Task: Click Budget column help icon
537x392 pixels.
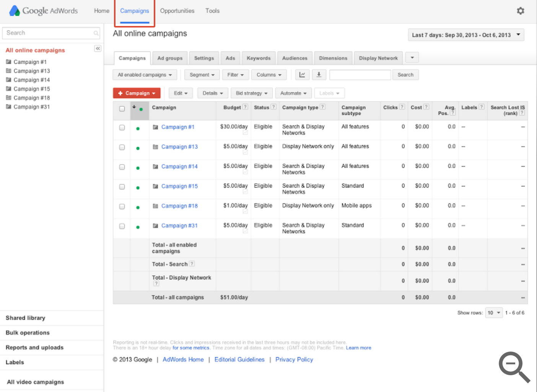Action: tap(245, 107)
